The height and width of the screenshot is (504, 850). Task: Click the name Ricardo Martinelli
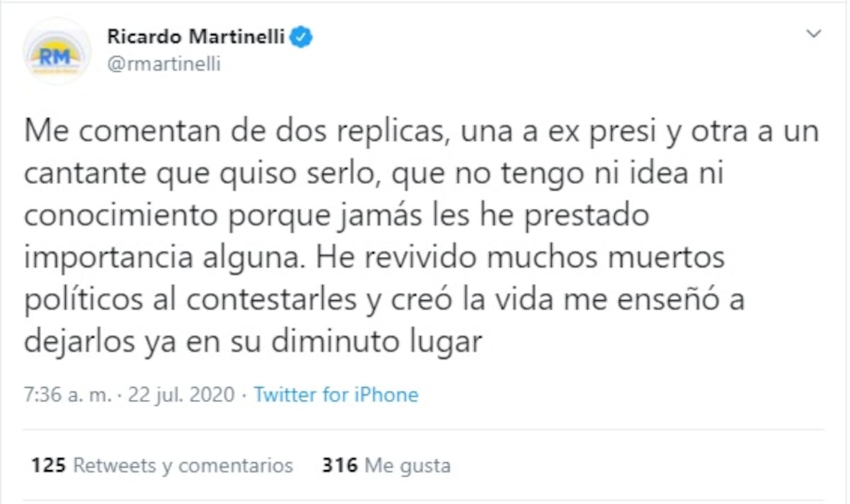click(198, 36)
